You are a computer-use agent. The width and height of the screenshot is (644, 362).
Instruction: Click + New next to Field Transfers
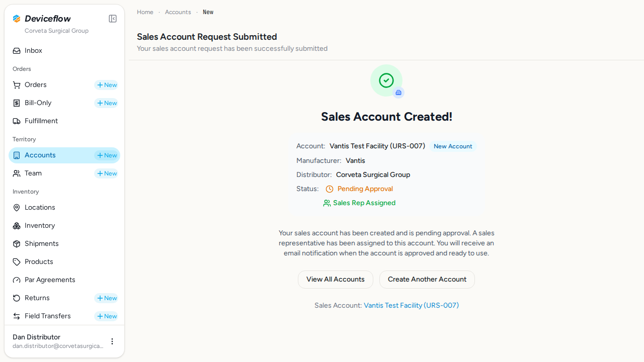(107, 316)
